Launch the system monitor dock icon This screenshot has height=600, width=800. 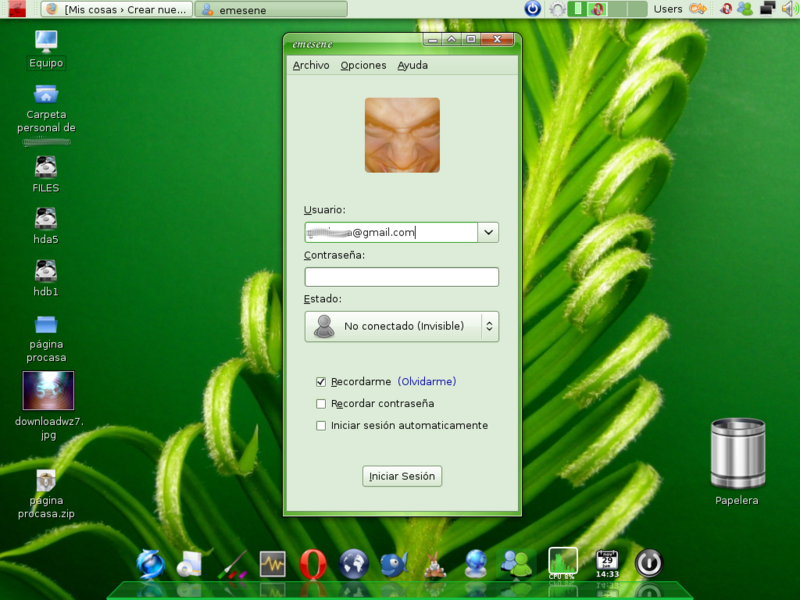273,565
